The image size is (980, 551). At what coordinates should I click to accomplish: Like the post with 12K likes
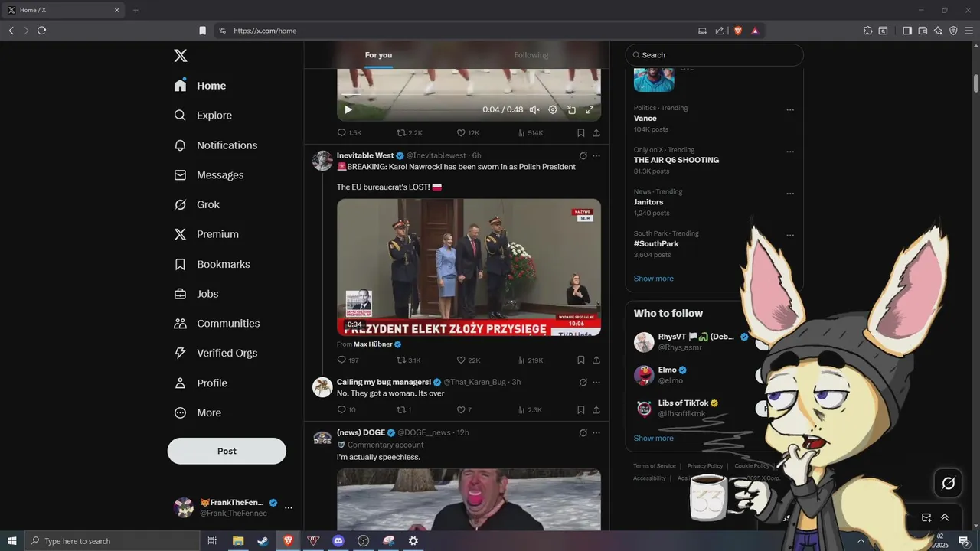(x=468, y=132)
